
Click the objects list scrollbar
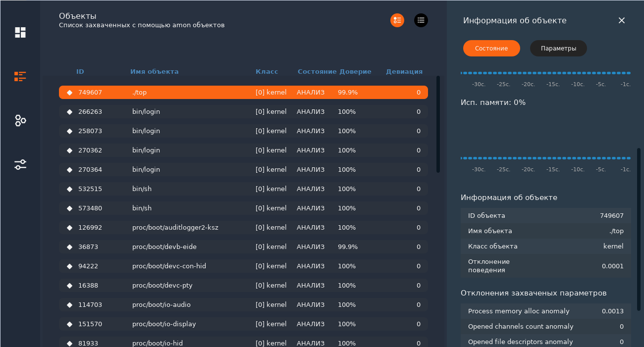[x=438, y=124]
